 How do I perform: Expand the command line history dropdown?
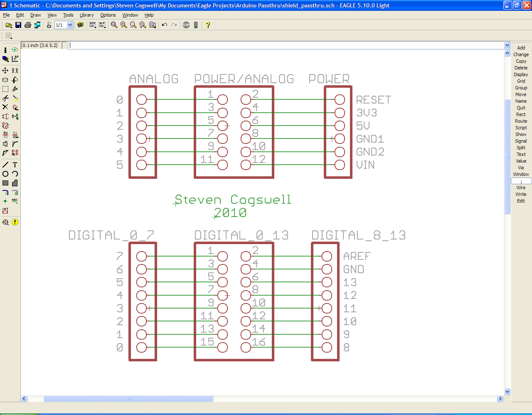[x=507, y=45]
